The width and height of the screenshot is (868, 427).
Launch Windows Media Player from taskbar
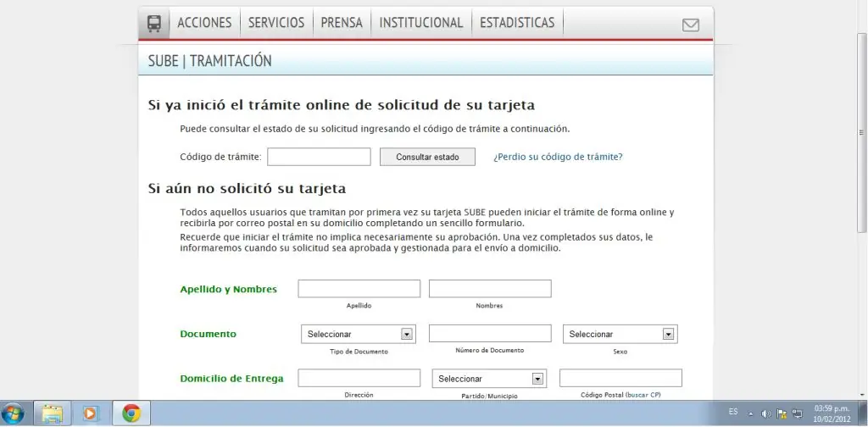89,413
